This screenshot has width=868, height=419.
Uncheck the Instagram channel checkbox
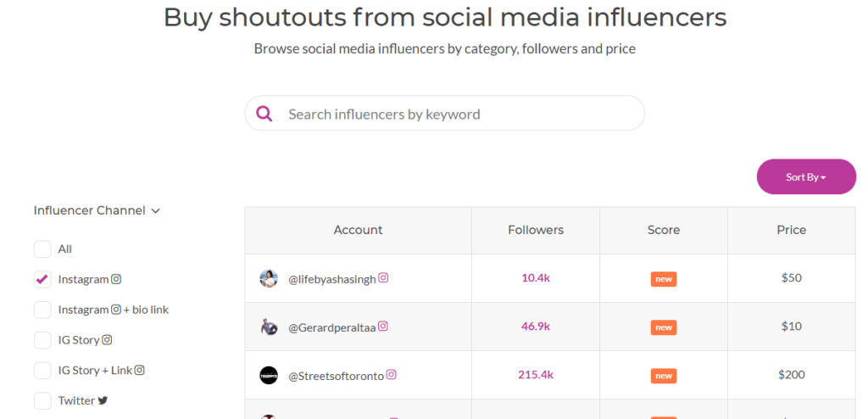click(x=42, y=279)
